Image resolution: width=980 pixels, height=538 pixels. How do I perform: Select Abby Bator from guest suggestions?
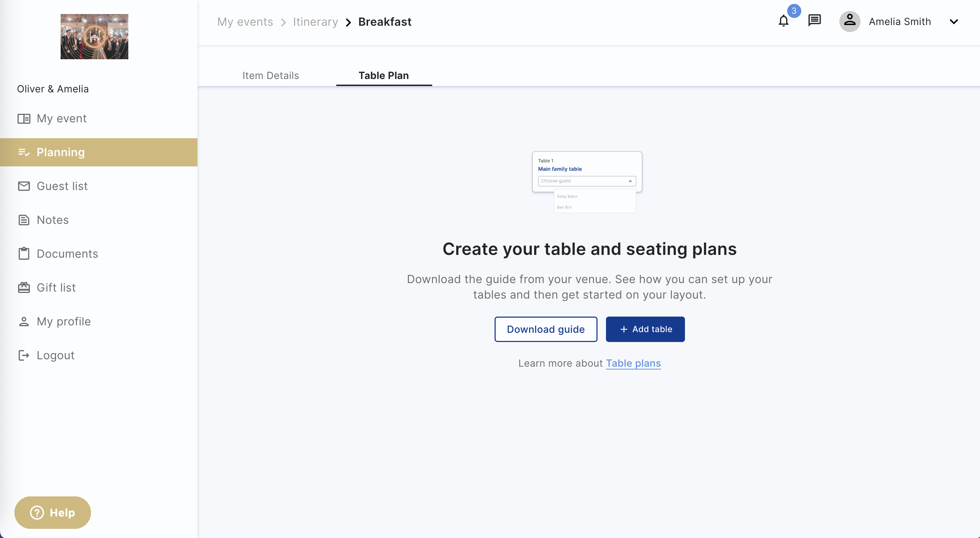[567, 196]
